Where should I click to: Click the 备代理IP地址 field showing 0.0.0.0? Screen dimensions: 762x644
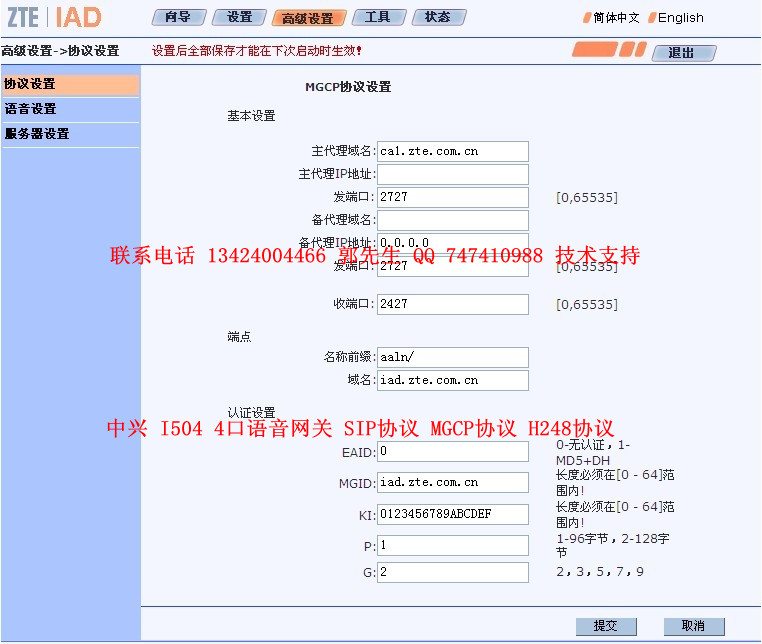pyautogui.click(x=453, y=242)
